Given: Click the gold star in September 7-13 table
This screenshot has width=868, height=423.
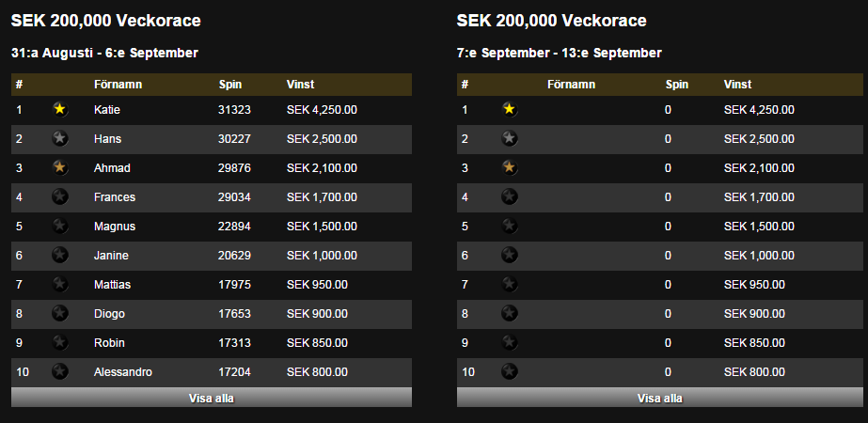Looking at the screenshot, I should tap(510, 110).
